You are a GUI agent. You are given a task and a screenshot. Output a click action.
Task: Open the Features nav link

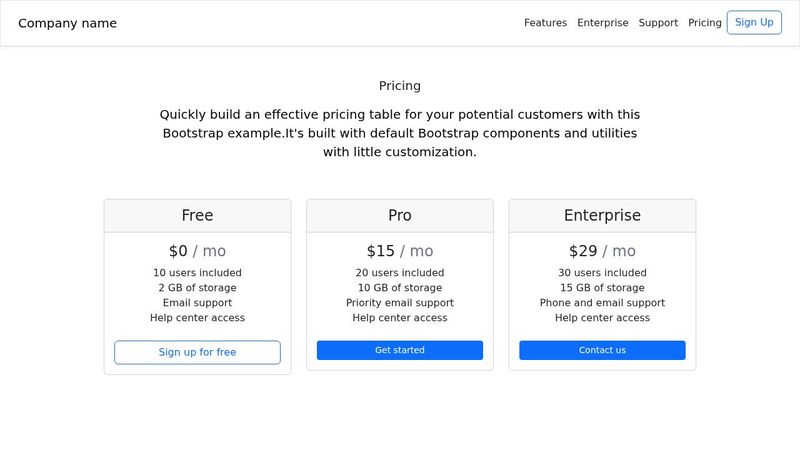coord(545,23)
